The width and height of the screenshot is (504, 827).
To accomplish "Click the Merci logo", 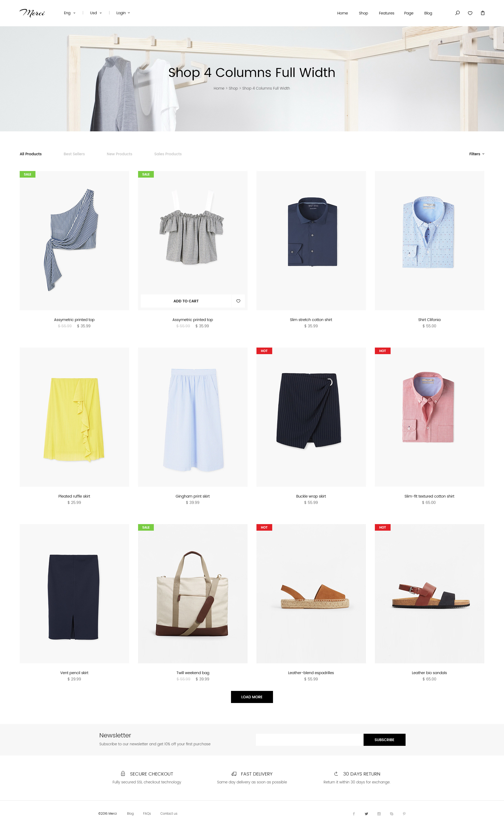I will [32, 13].
